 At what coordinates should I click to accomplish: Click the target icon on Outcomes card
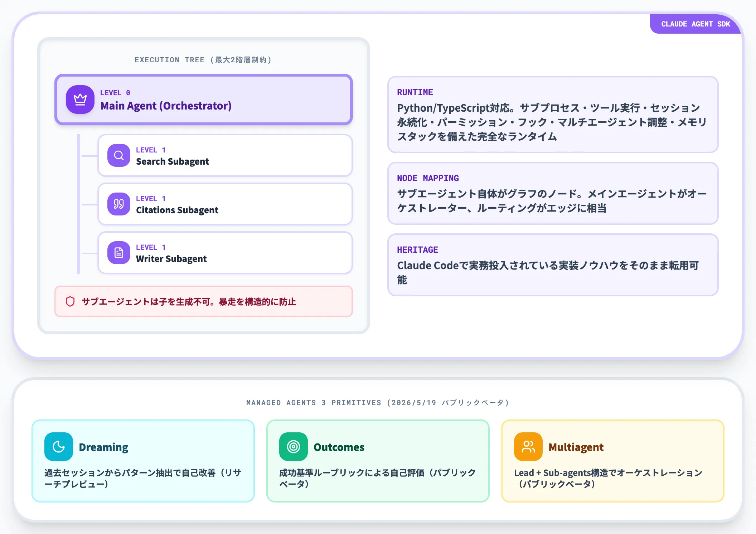[294, 447]
